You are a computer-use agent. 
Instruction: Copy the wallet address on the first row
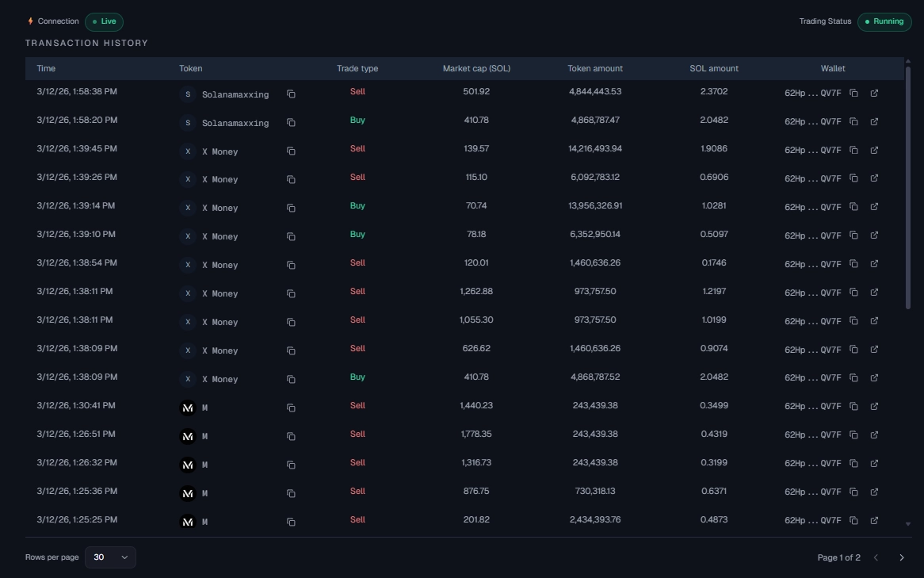(853, 93)
